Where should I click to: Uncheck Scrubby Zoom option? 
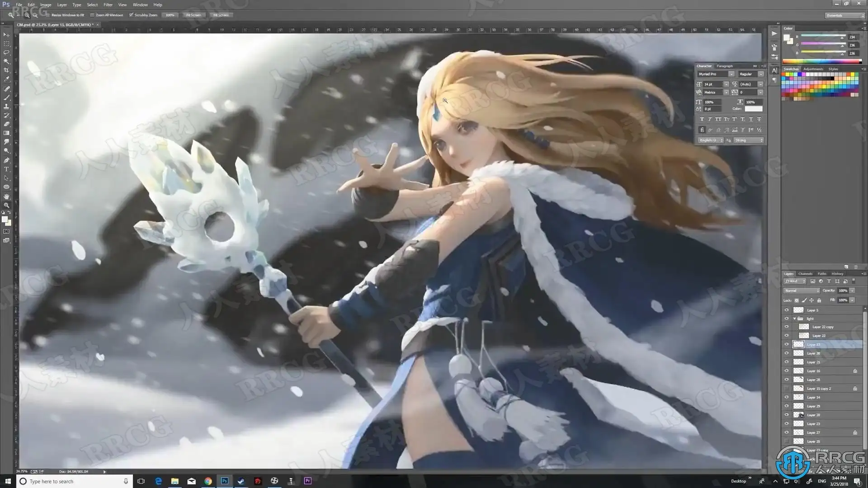pos(131,15)
